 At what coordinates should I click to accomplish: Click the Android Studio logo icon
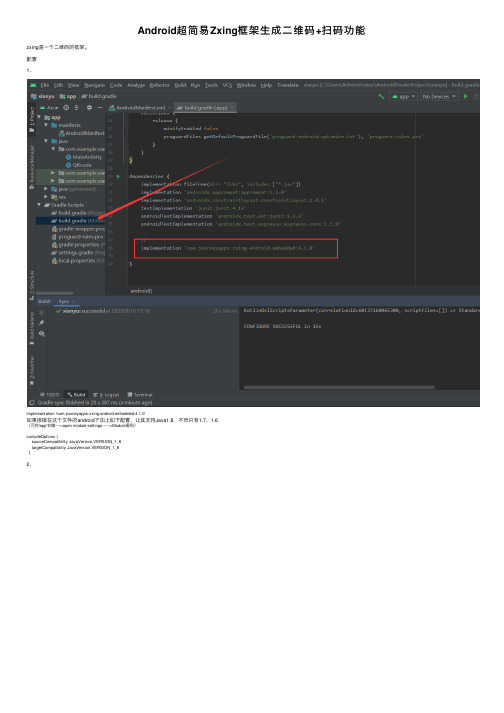(33, 85)
